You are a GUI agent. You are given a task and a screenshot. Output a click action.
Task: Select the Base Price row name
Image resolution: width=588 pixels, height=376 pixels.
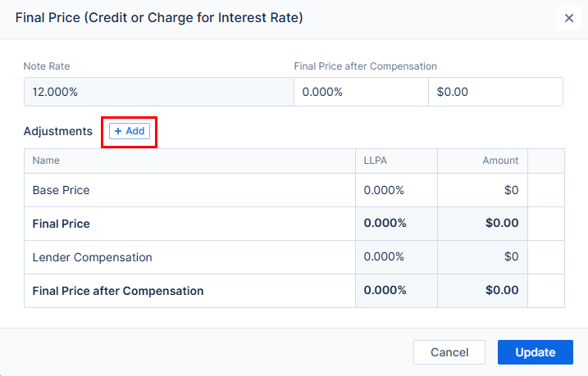62,190
